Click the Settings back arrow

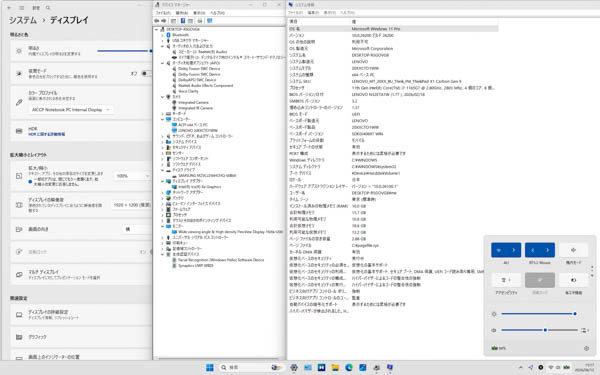pyautogui.click(x=9, y=8)
